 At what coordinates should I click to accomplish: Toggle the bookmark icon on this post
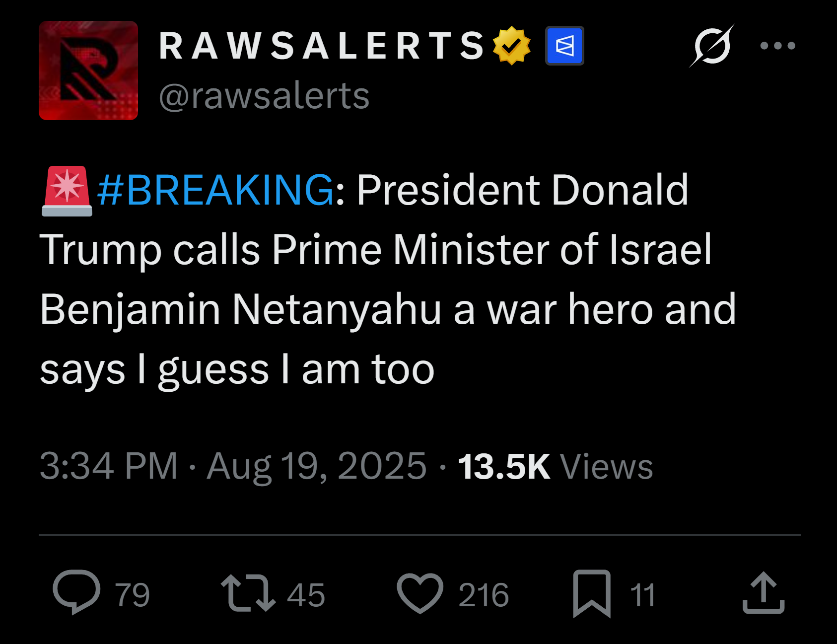(592, 593)
